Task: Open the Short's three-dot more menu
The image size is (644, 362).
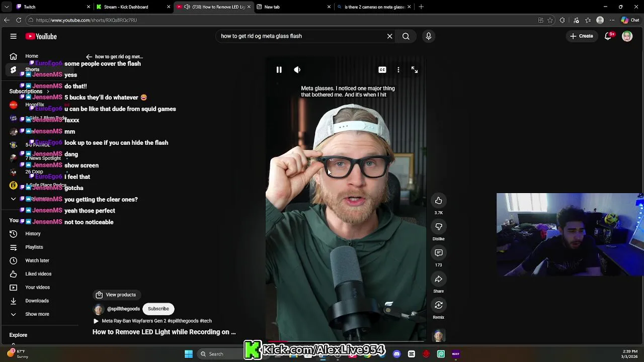Action: [398, 70]
